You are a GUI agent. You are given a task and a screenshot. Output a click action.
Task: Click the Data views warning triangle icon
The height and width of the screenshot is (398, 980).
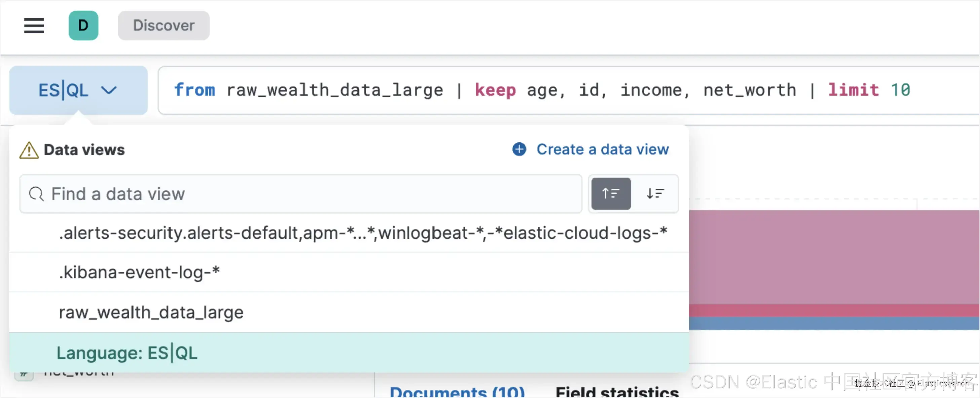(29, 150)
